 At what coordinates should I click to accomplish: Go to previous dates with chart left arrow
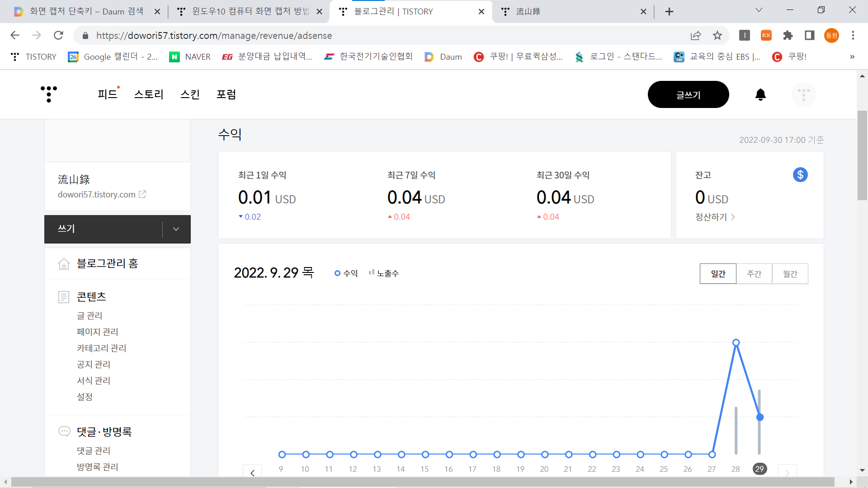coord(252,472)
